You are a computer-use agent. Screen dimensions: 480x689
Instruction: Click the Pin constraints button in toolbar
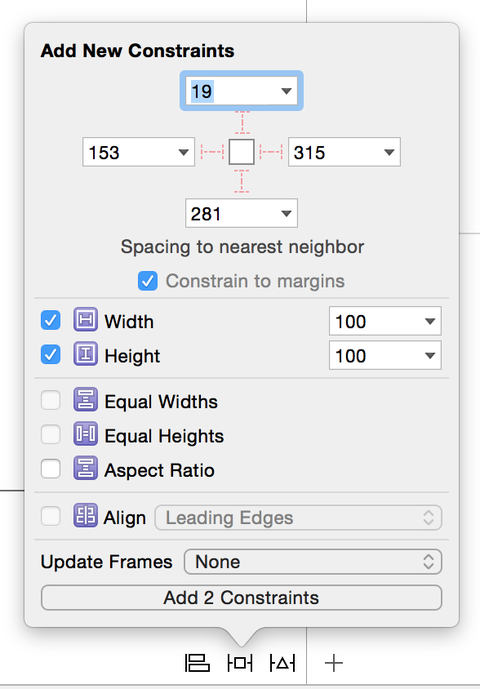[x=240, y=663]
